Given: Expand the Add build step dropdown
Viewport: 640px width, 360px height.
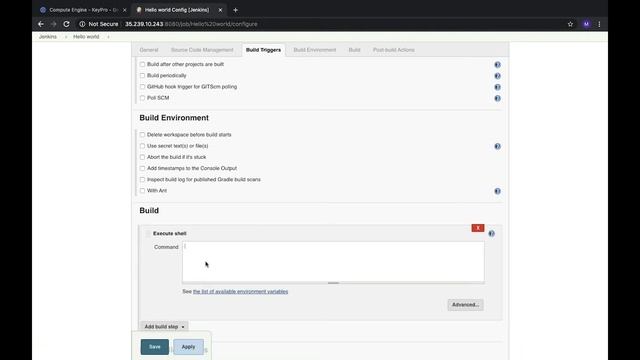Looking at the screenshot, I should [164, 327].
